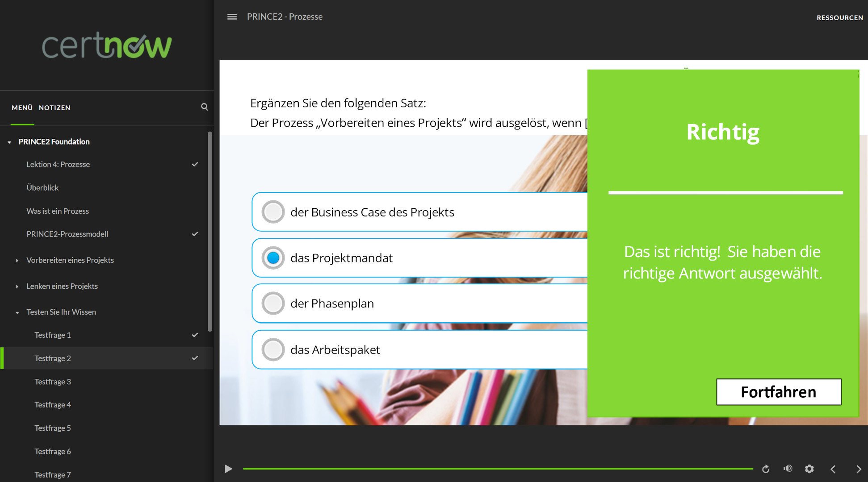Click the 'Richtig' feedback heading
The height and width of the screenshot is (482, 868).
pyautogui.click(x=723, y=132)
